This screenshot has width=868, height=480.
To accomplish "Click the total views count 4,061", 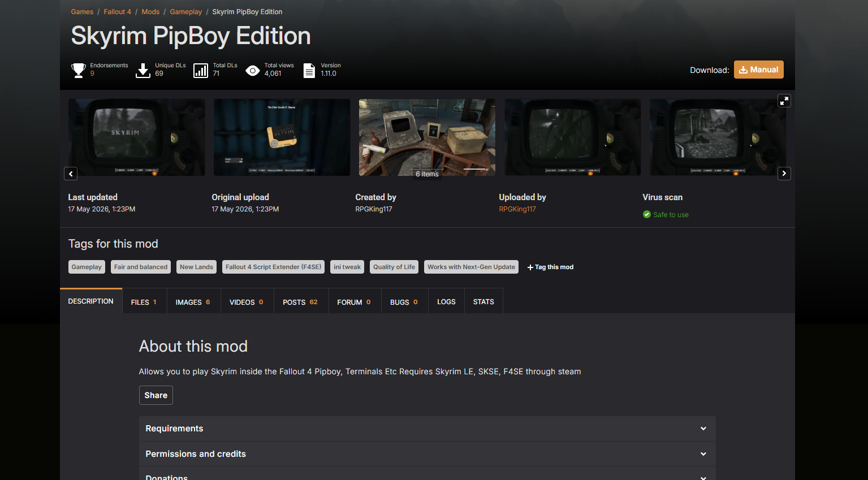I will (273, 73).
